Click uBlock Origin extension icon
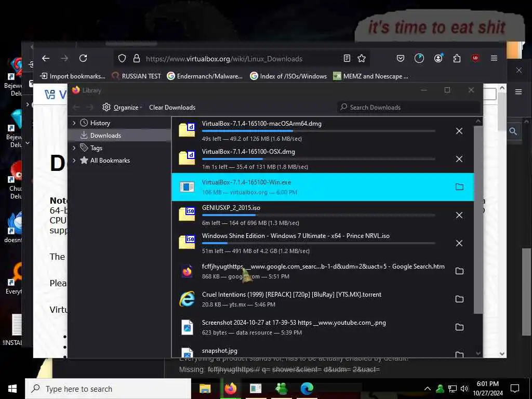This screenshot has width=532, height=399. (475, 58)
